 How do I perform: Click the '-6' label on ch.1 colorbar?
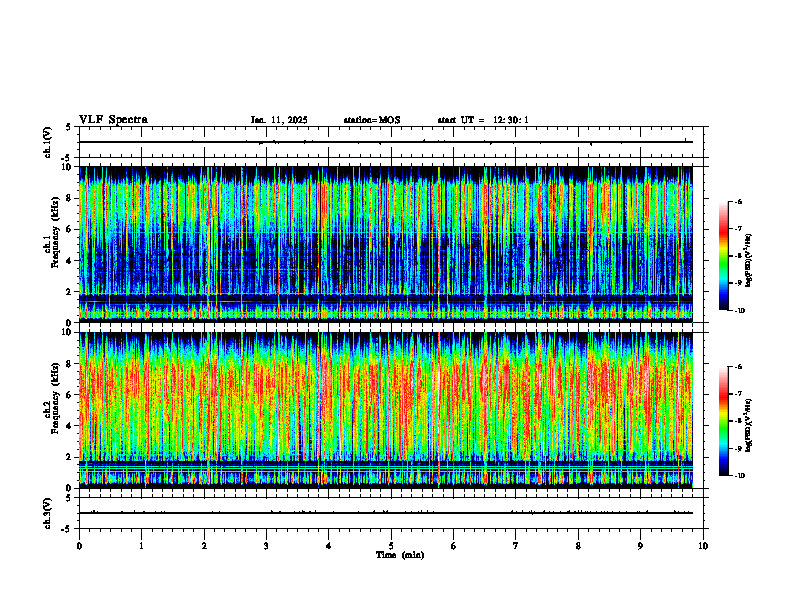(x=738, y=201)
